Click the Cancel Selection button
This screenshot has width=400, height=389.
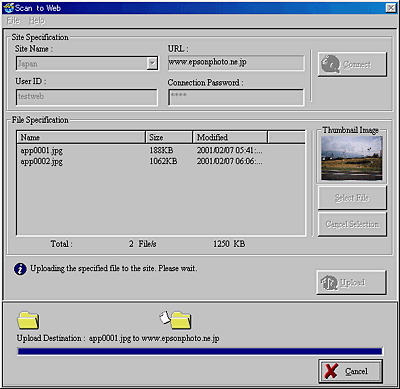pyautogui.click(x=352, y=224)
